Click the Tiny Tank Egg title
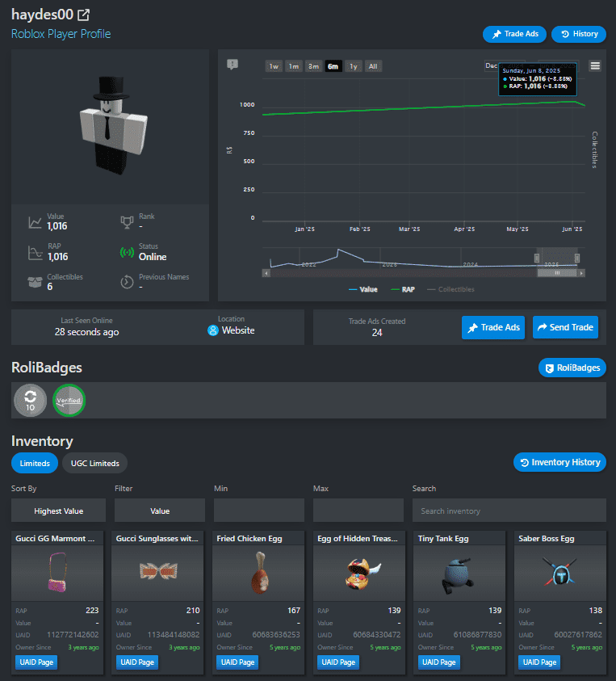 coord(443,539)
